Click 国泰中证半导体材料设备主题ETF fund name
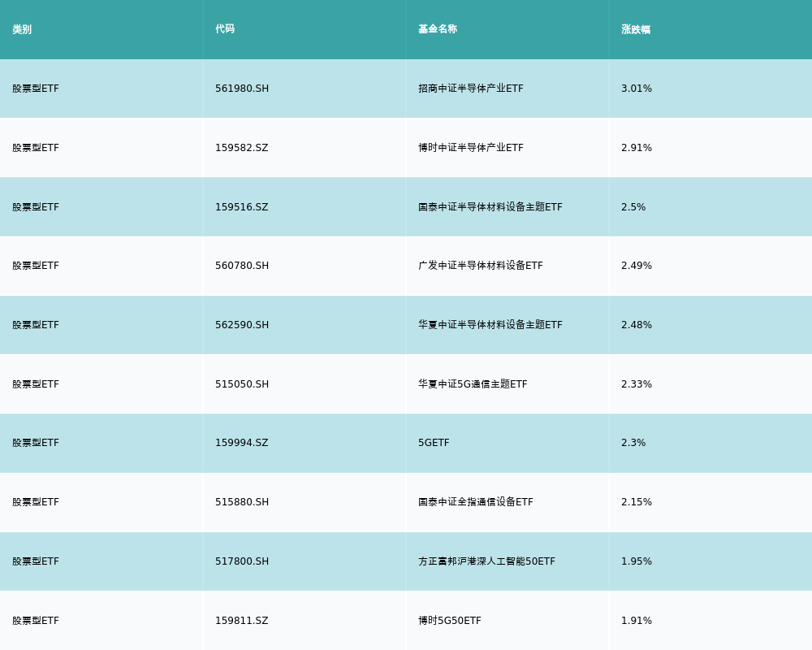The height and width of the screenshot is (650, 812). (x=490, y=207)
